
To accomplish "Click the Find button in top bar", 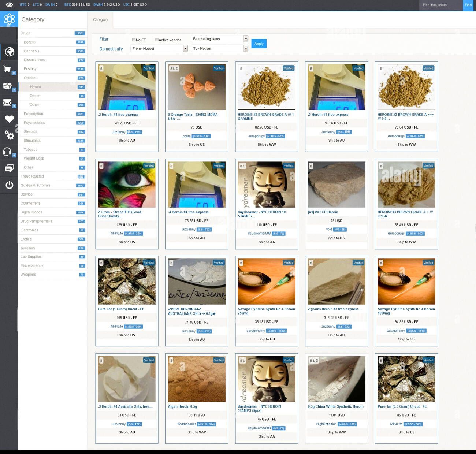I will [468, 5].
